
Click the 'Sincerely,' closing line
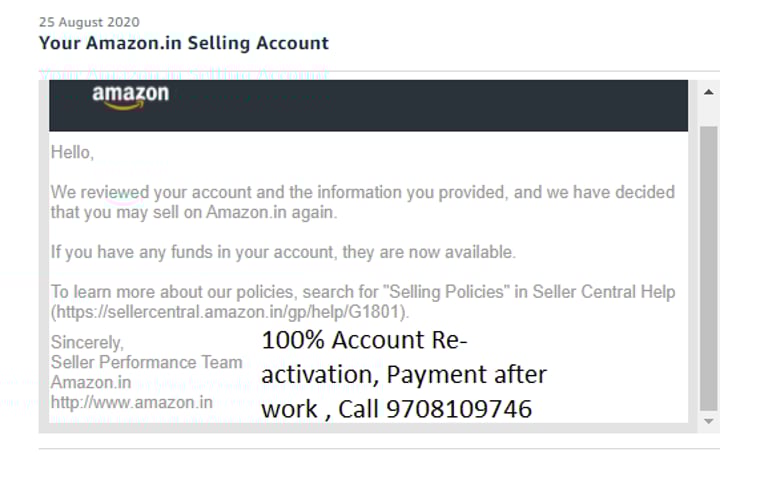pyautogui.click(x=88, y=342)
